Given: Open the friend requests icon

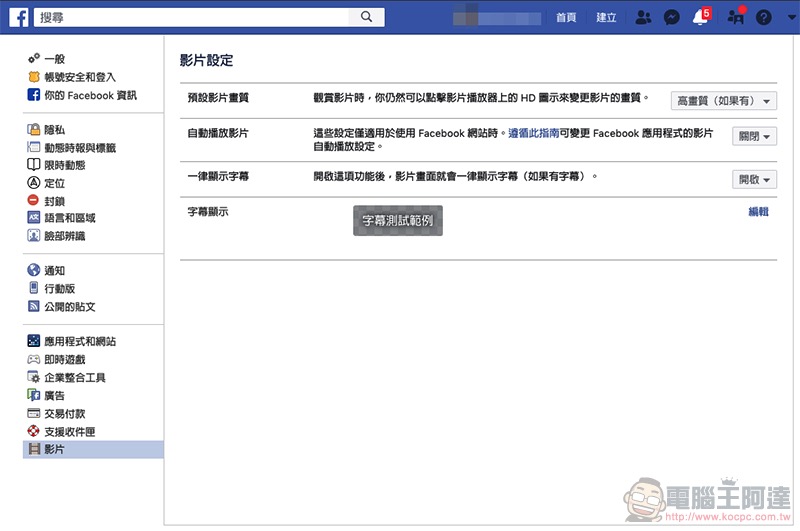Looking at the screenshot, I should (x=643, y=17).
